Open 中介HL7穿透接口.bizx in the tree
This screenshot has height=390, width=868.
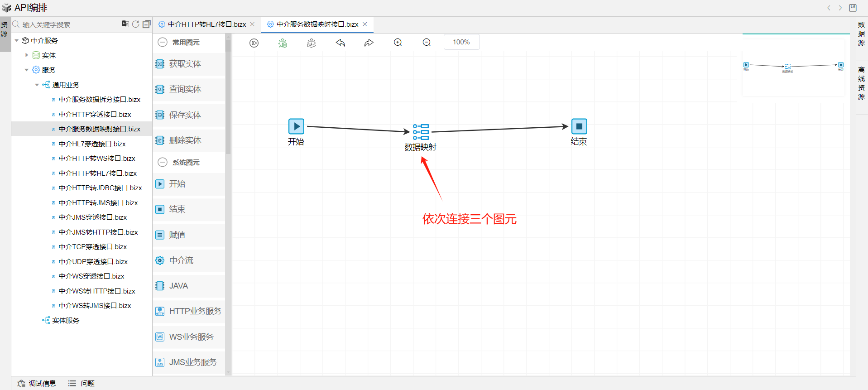(x=92, y=144)
